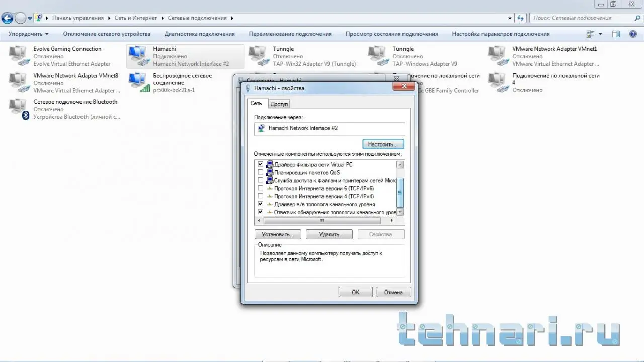Screen dimensions: 644x362
Task: Expand the arrow after Сеть и Интернет
Action: (x=162, y=18)
